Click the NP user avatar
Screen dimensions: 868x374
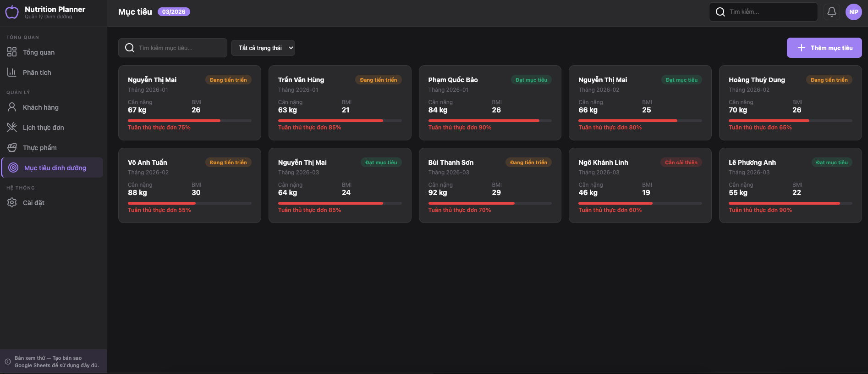[853, 12]
